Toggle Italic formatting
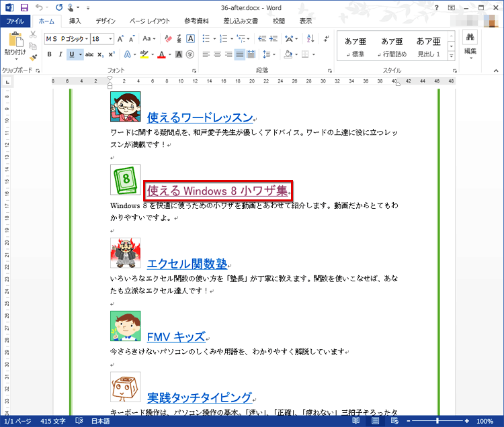The width and height of the screenshot is (504, 427). click(x=60, y=54)
